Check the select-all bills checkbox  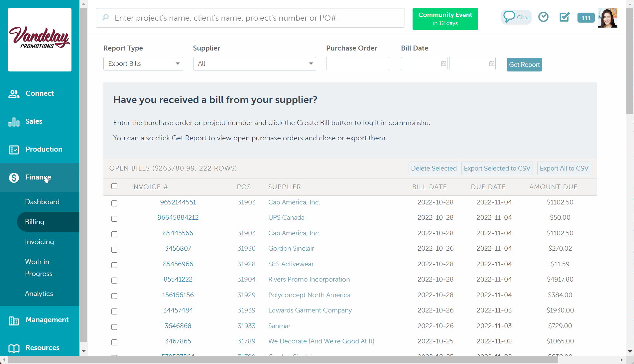(114, 186)
